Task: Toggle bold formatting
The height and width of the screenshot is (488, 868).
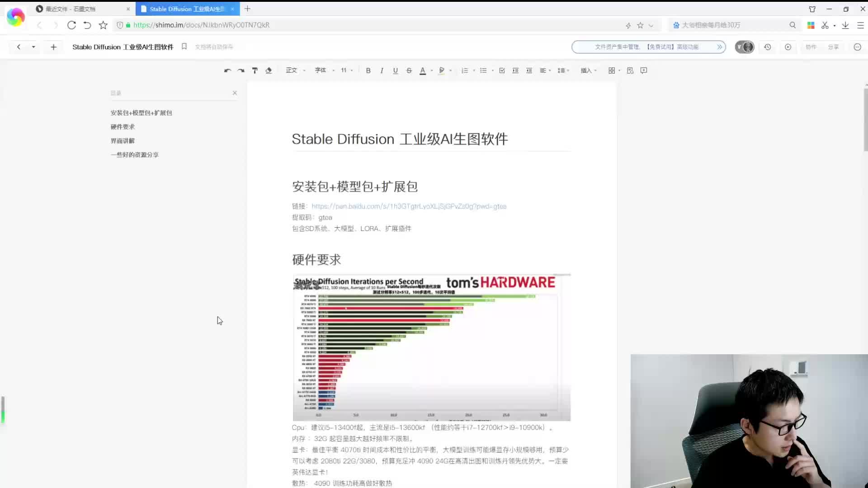Action: (368, 70)
